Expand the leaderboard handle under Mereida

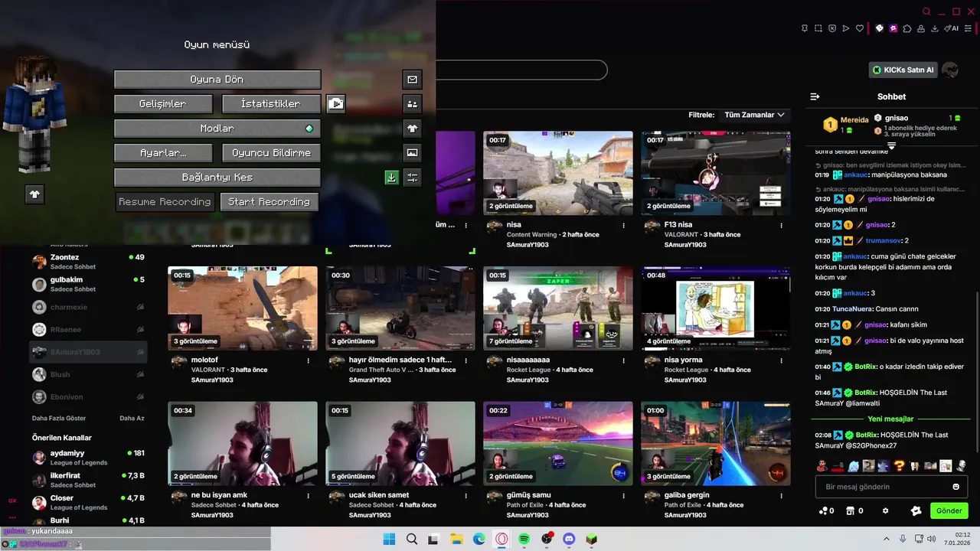[x=891, y=145]
